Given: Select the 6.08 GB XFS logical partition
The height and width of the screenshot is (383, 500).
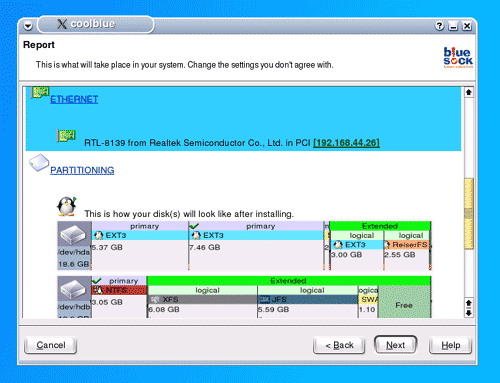Looking at the screenshot, I should 202,302.
